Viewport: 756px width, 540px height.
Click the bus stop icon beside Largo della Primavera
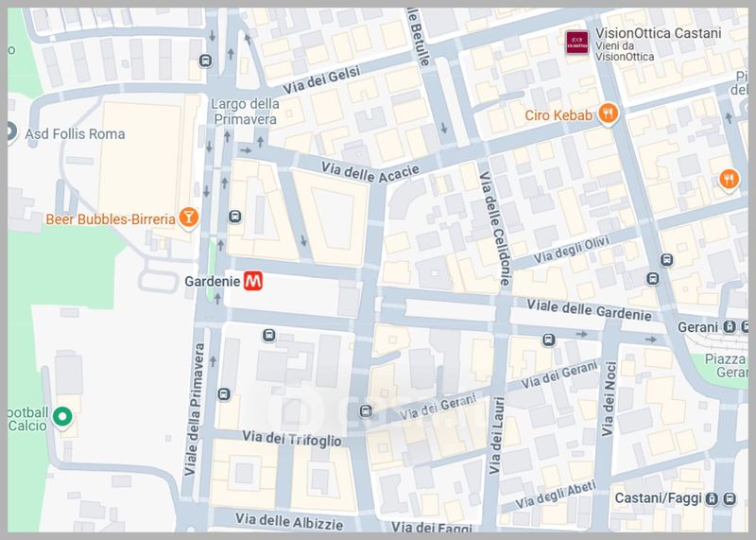coord(205,61)
